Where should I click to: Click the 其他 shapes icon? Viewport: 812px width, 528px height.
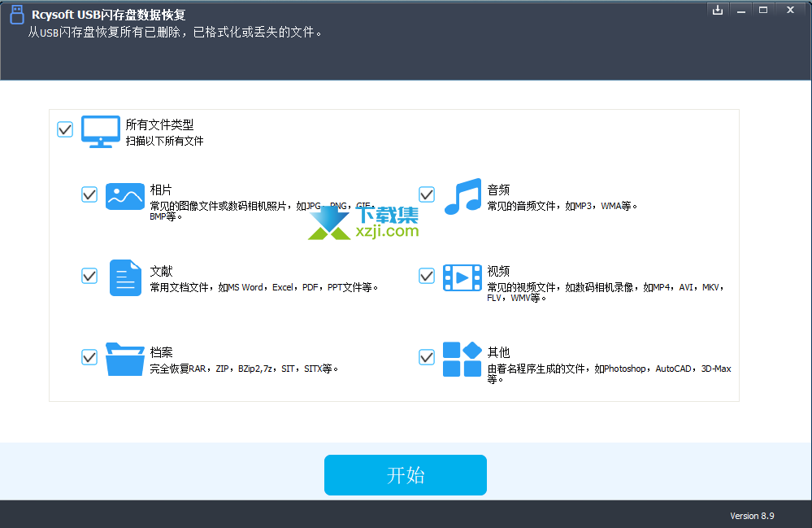coord(462,359)
